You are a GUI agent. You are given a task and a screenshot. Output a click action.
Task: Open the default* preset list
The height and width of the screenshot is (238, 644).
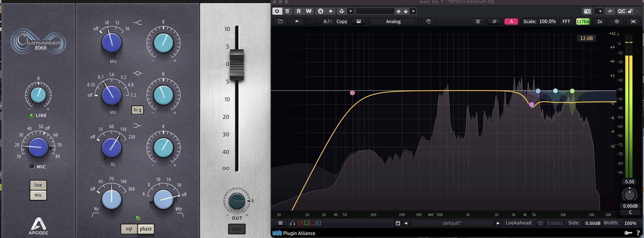[x=452, y=223]
